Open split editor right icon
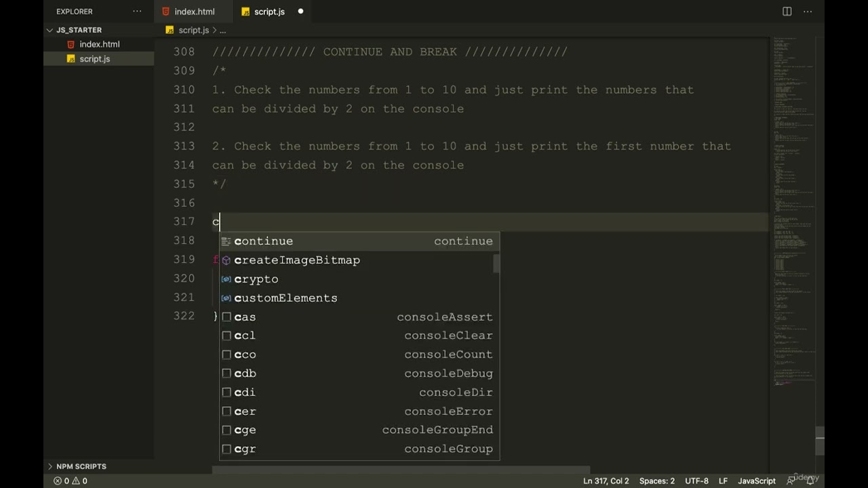 click(x=787, y=12)
